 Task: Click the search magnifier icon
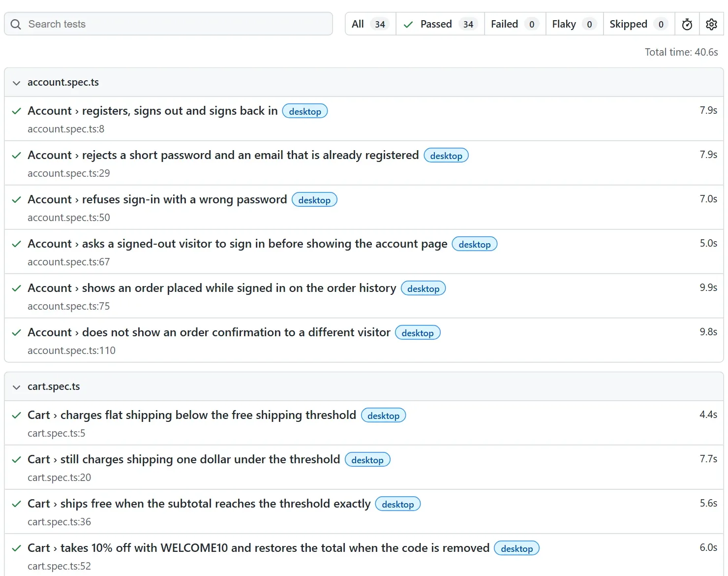click(x=16, y=24)
